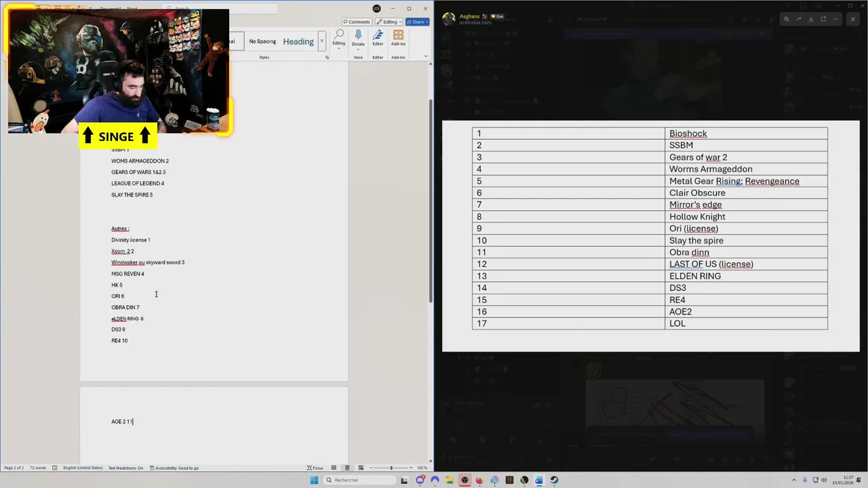Click Page 2 of 2 status indicator
This screenshot has width=868, height=488.
14,468
